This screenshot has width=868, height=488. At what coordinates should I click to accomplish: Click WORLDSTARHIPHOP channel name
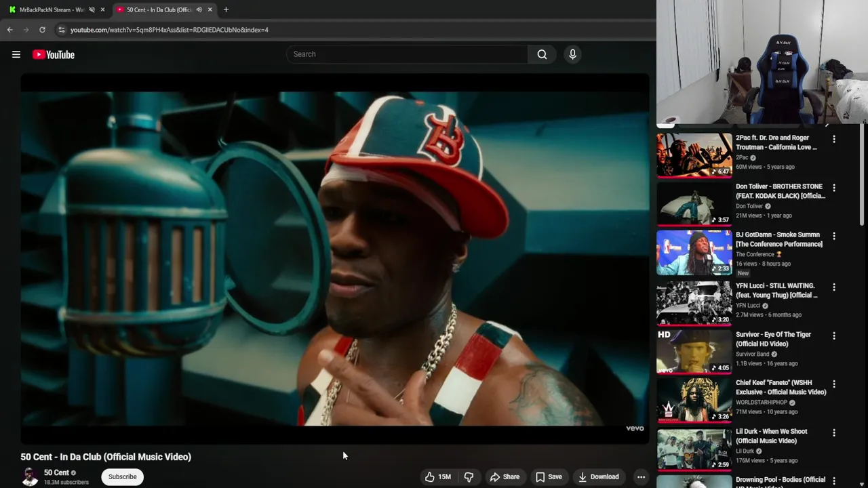pyautogui.click(x=762, y=403)
